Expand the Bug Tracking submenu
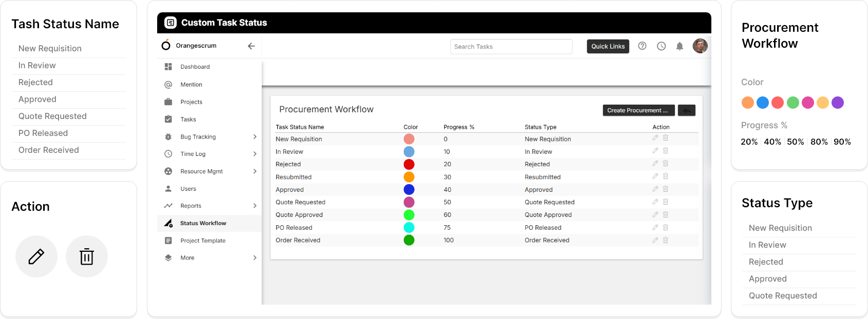Screen dimensions: 868x319 coord(255,137)
